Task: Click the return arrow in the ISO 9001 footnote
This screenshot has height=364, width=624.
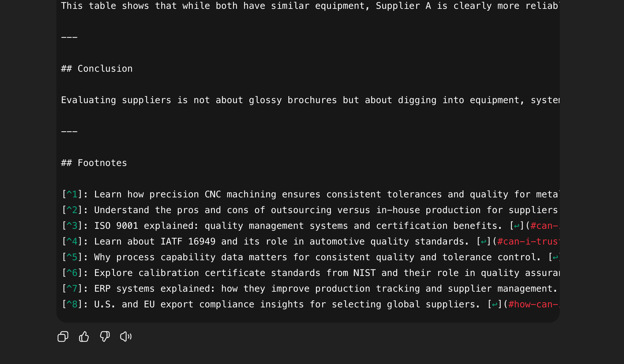Action: pyautogui.click(x=517, y=226)
